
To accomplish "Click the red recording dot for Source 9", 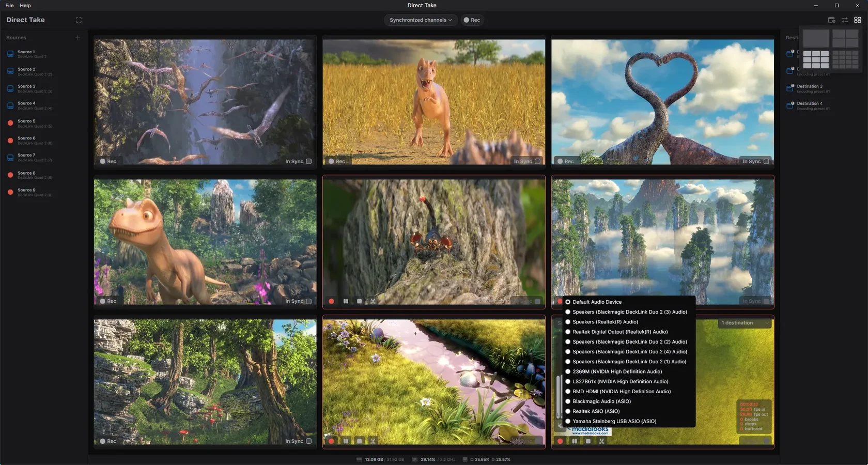I will tap(10, 192).
